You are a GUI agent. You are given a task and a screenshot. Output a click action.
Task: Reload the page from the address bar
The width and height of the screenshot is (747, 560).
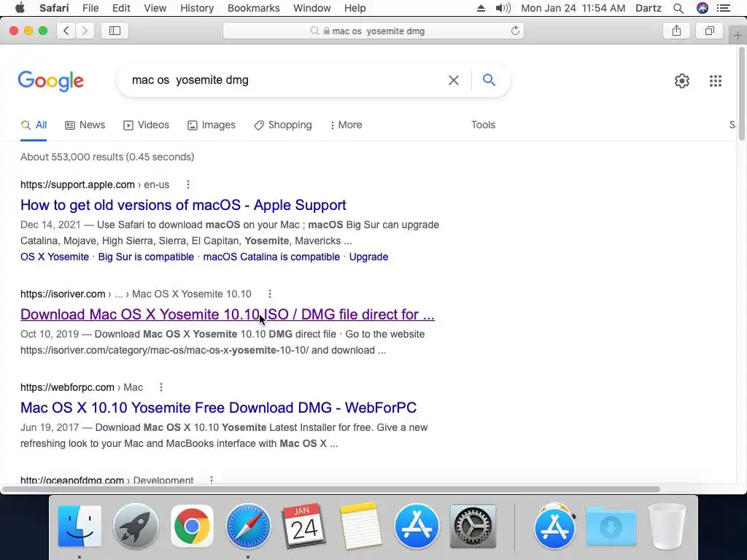515,31
